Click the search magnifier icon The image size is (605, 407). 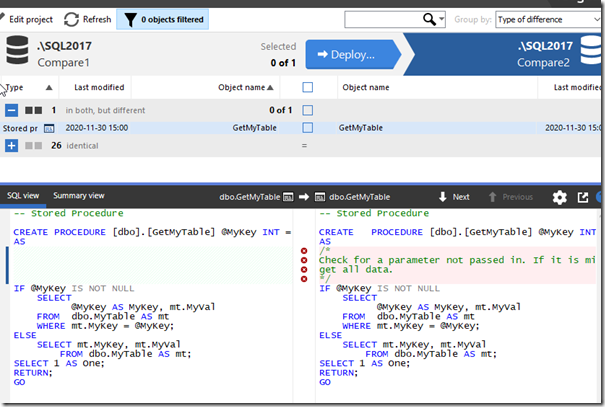429,19
